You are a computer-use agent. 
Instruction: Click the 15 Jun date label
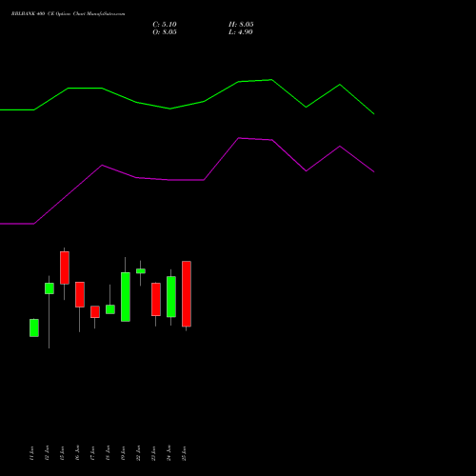62,453
